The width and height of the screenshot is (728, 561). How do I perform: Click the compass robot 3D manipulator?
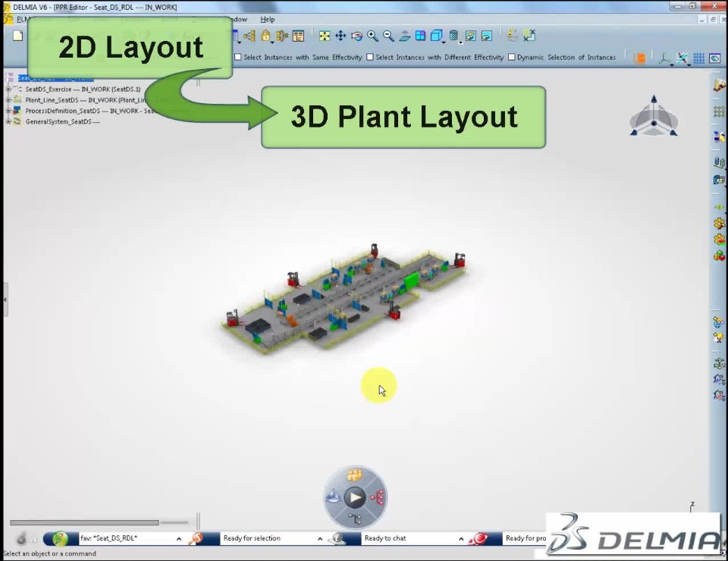coord(654,116)
